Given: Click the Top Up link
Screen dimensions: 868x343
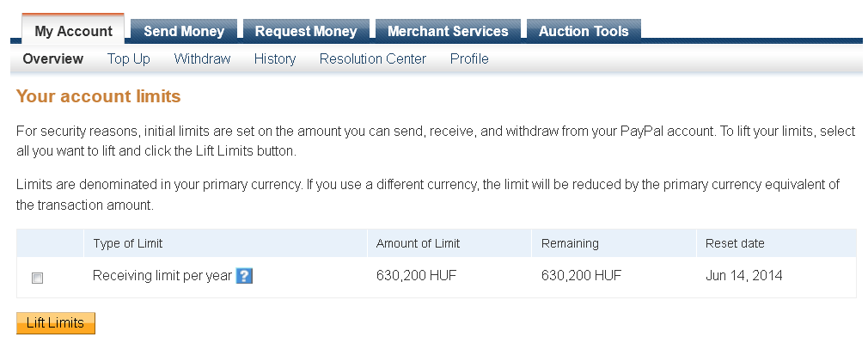Looking at the screenshot, I should pos(128,58).
